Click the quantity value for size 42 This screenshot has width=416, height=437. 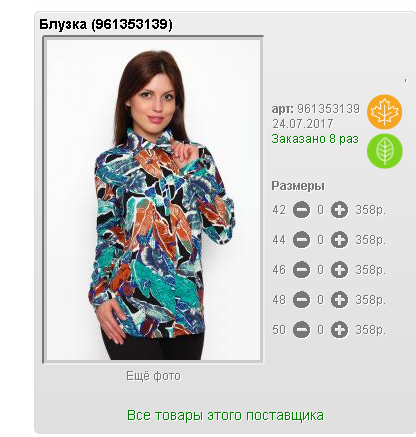(x=320, y=210)
